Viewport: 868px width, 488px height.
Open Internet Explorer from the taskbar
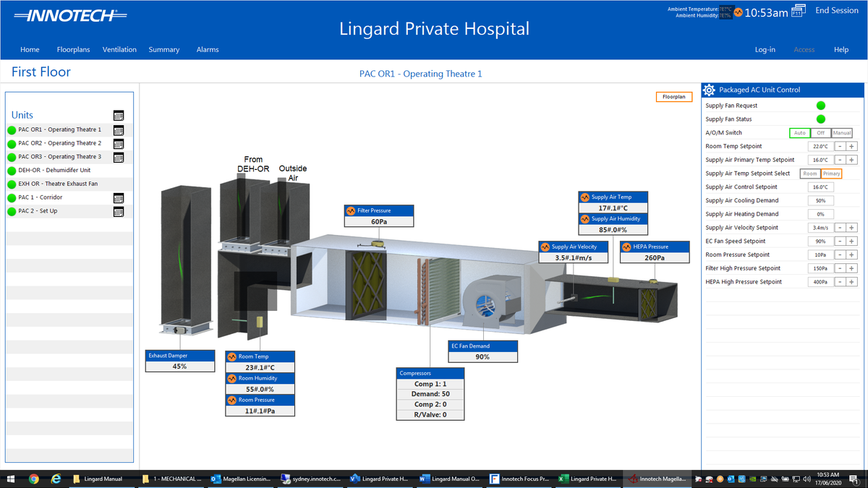(56, 479)
